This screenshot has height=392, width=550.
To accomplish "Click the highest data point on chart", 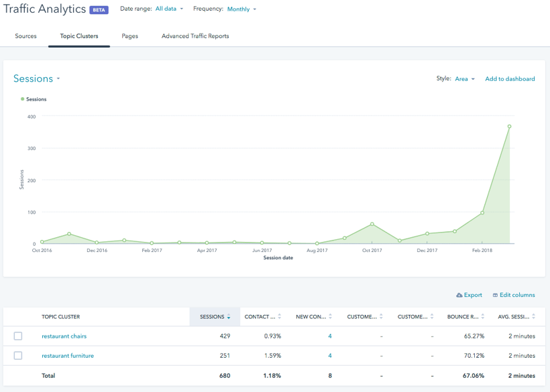I will point(509,127).
